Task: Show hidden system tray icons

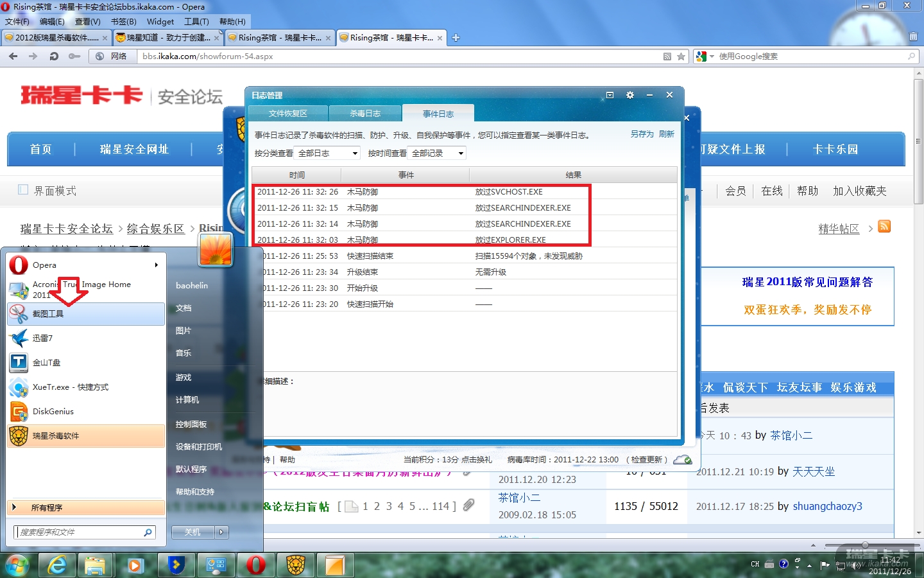Action: click(810, 565)
